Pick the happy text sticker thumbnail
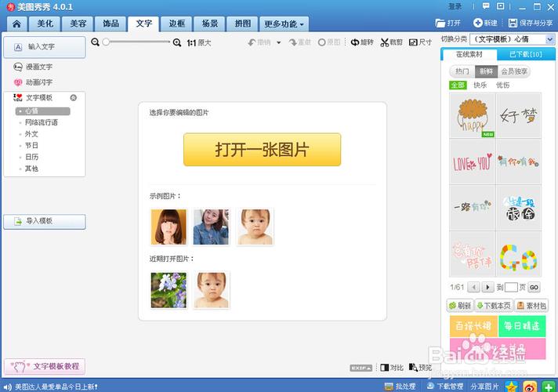 tap(472, 115)
